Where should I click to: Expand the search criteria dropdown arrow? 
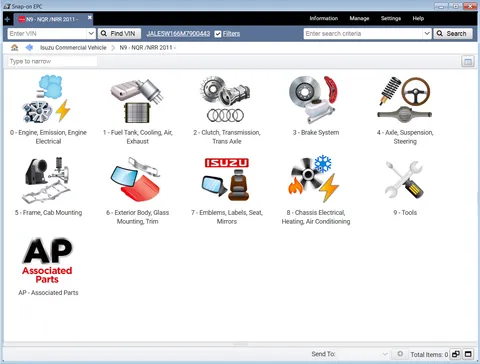coord(427,34)
